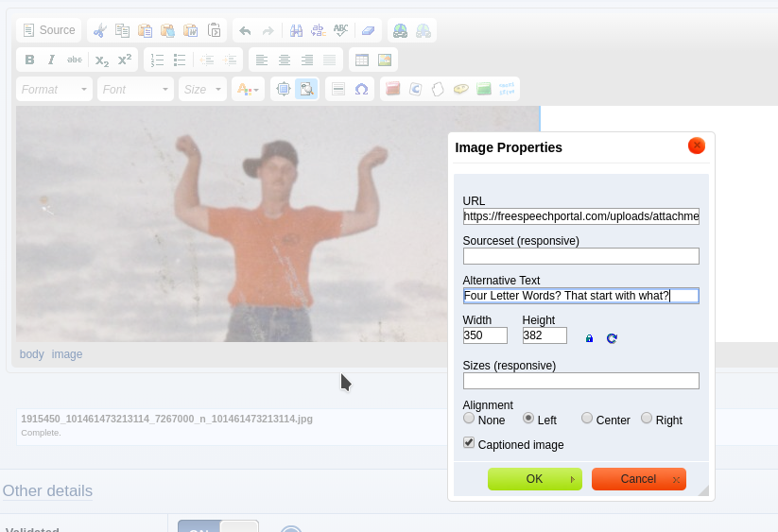Expand the Font dropdown

135,90
